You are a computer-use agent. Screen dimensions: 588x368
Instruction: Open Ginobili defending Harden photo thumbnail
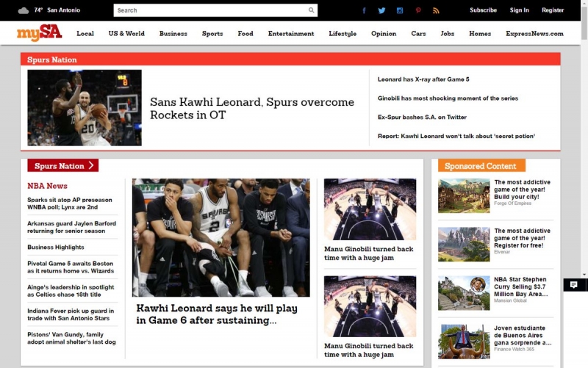[x=85, y=107]
